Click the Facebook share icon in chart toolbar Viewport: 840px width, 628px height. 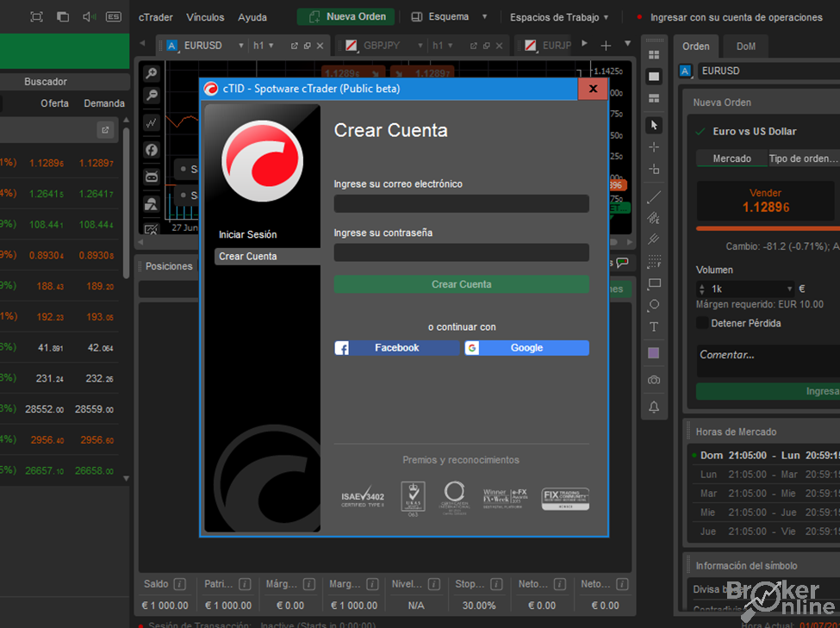pyautogui.click(x=152, y=150)
